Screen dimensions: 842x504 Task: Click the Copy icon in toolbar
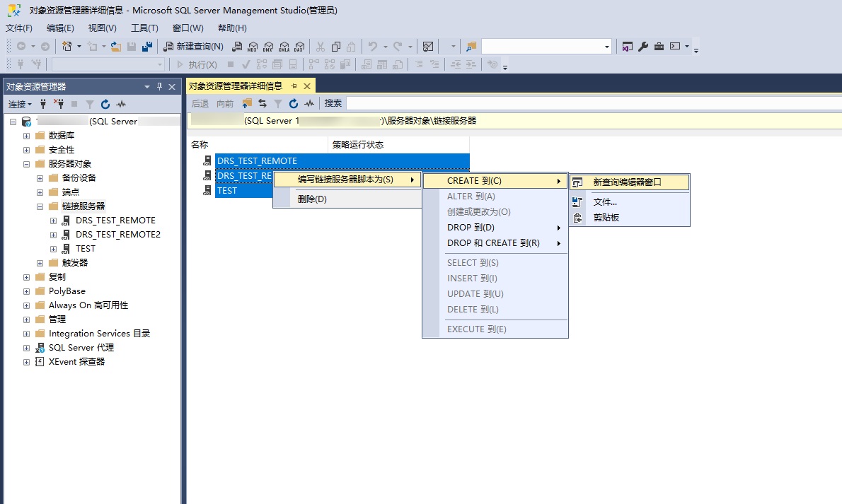tap(336, 47)
